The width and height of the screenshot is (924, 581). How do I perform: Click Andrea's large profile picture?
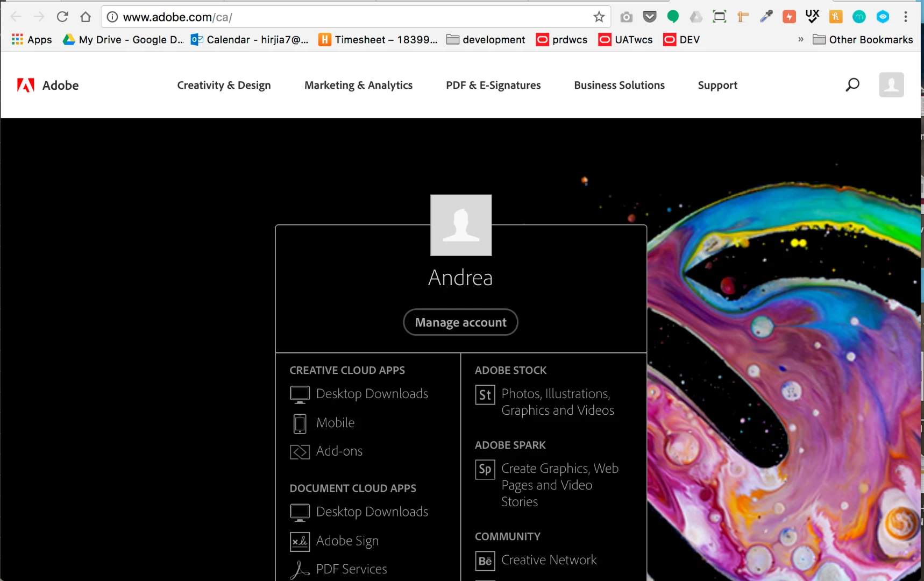[x=461, y=225]
